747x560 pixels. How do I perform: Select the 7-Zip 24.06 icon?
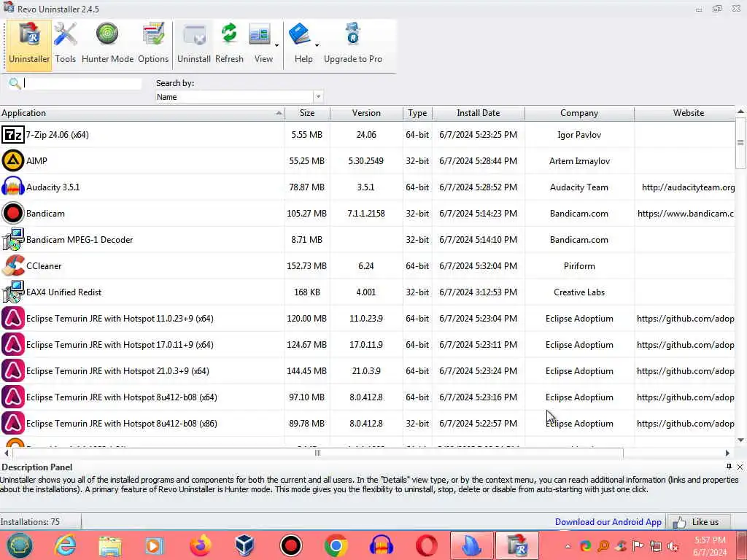click(x=13, y=135)
